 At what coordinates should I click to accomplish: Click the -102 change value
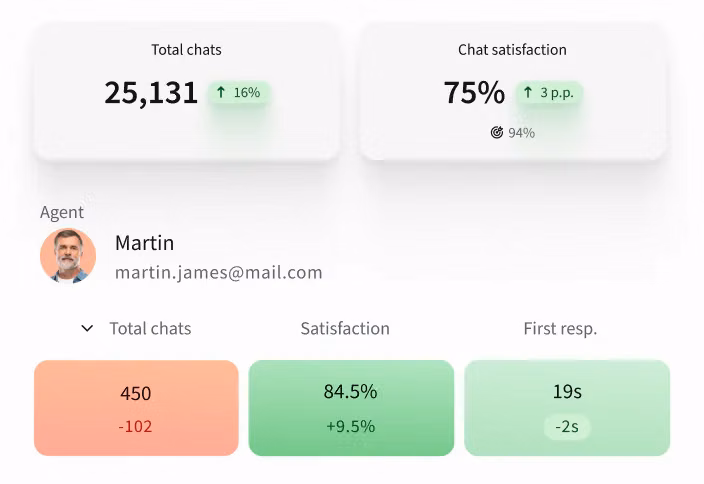click(x=136, y=426)
